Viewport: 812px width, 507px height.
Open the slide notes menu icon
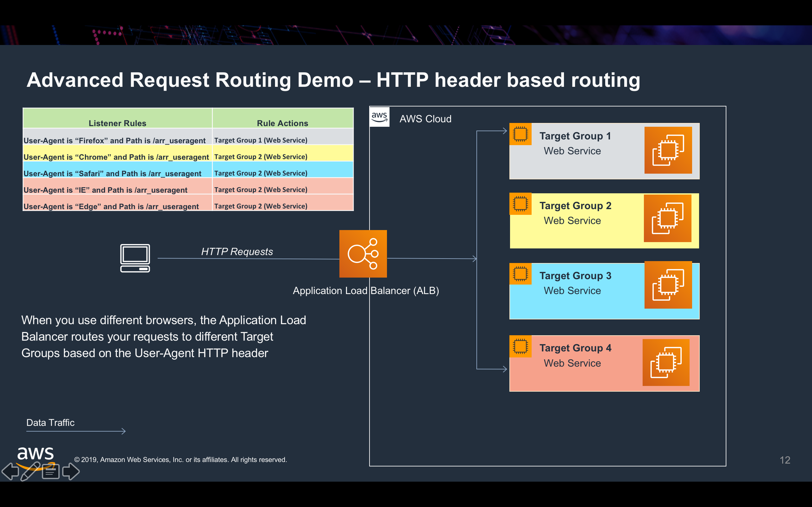(51, 472)
